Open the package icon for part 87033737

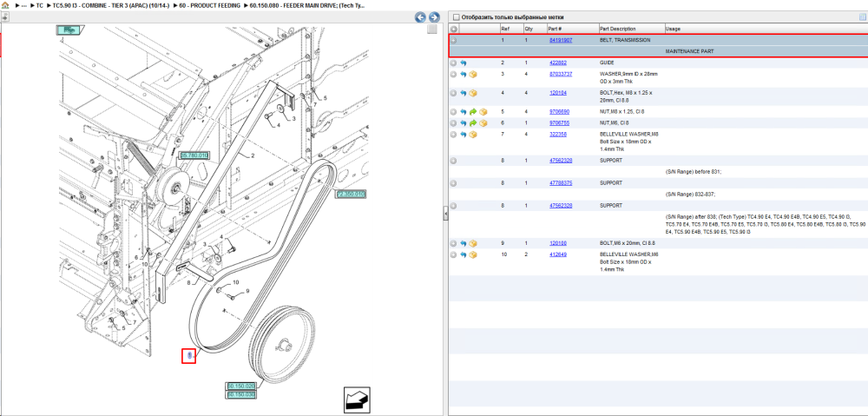click(473, 74)
